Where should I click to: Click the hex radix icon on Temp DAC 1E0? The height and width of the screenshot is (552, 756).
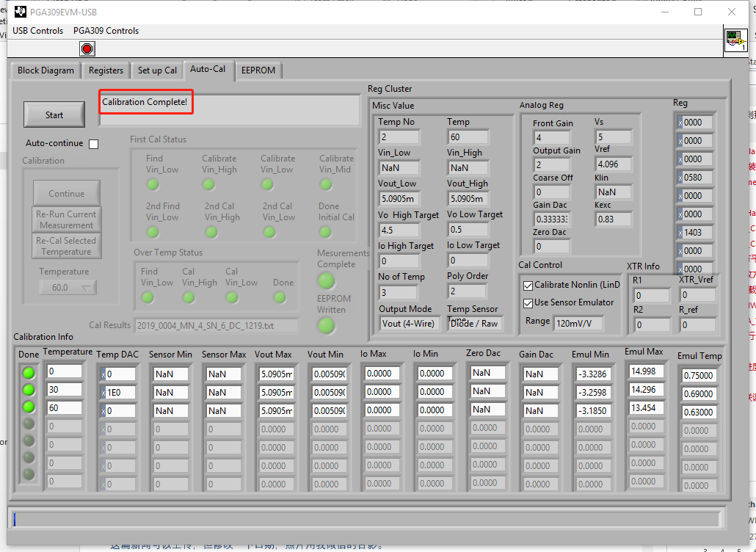102,392
